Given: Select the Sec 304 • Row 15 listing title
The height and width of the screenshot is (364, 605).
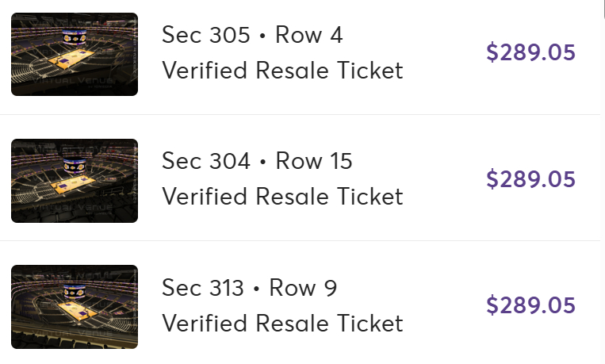Looking at the screenshot, I should coord(257,162).
